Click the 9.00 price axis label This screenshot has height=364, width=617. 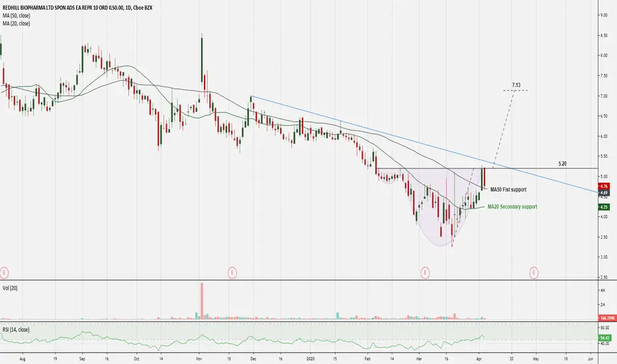tap(603, 15)
